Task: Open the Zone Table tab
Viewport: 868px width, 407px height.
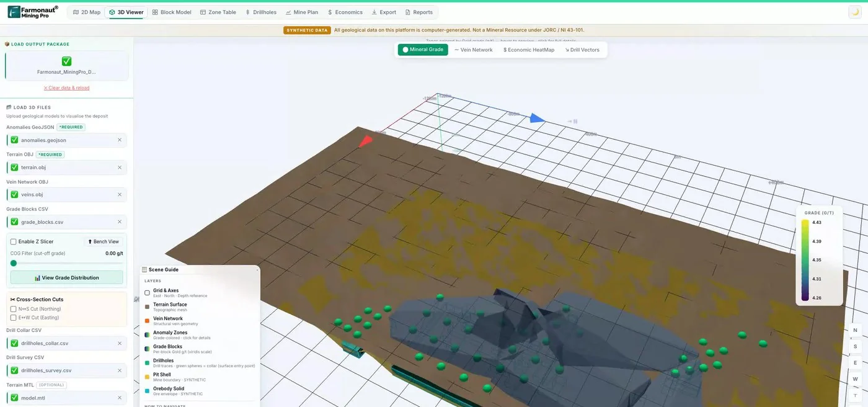Action: pos(218,12)
